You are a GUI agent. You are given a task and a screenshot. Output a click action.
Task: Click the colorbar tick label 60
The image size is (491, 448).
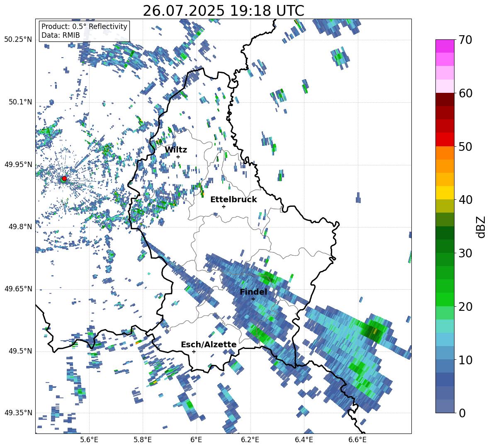465,93
